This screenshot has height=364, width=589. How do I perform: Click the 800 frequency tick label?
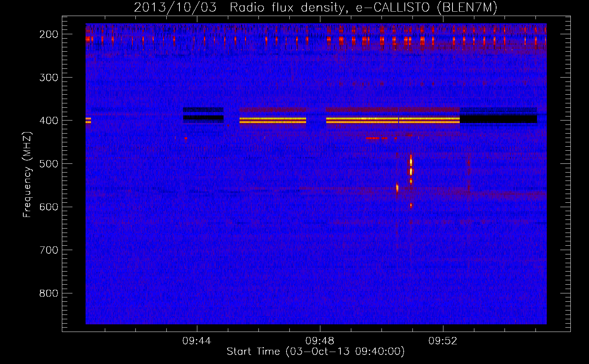coord(49,293)
